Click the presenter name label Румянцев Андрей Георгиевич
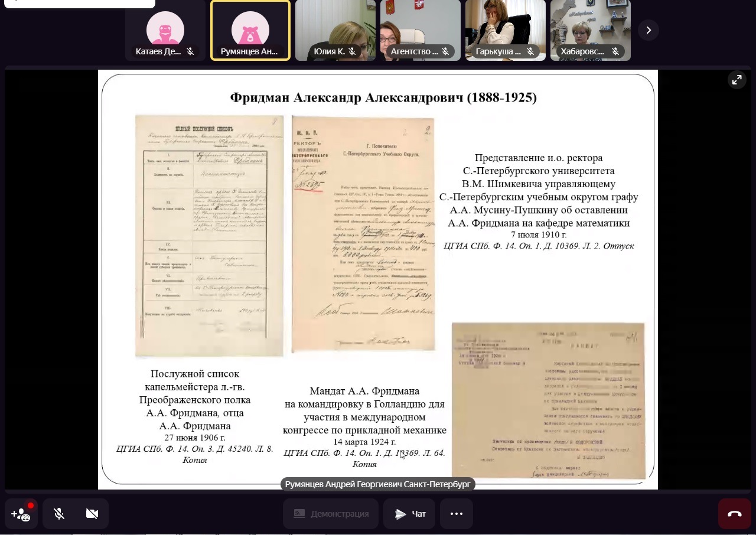 point(378,484)
